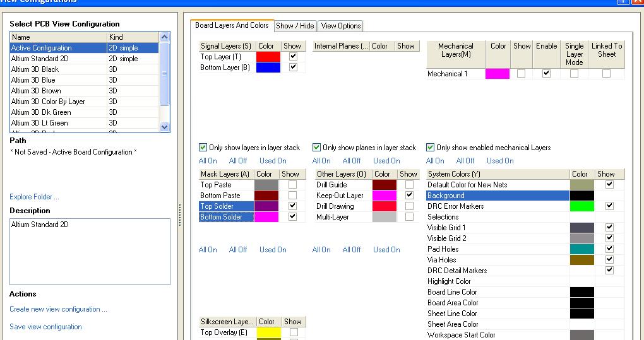
Task: Toggle Default Color for New Nets show
Action: pos(609,185)
